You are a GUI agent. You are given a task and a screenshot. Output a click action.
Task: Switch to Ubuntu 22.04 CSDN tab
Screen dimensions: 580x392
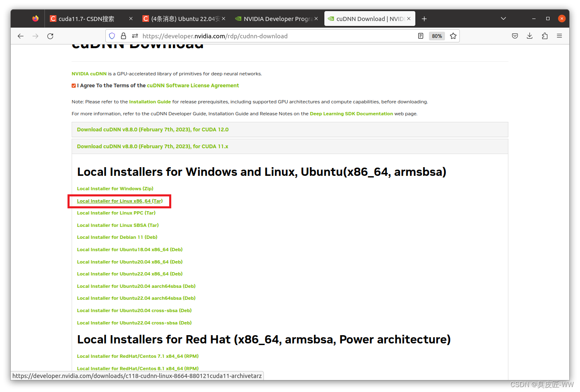(184, 19)
